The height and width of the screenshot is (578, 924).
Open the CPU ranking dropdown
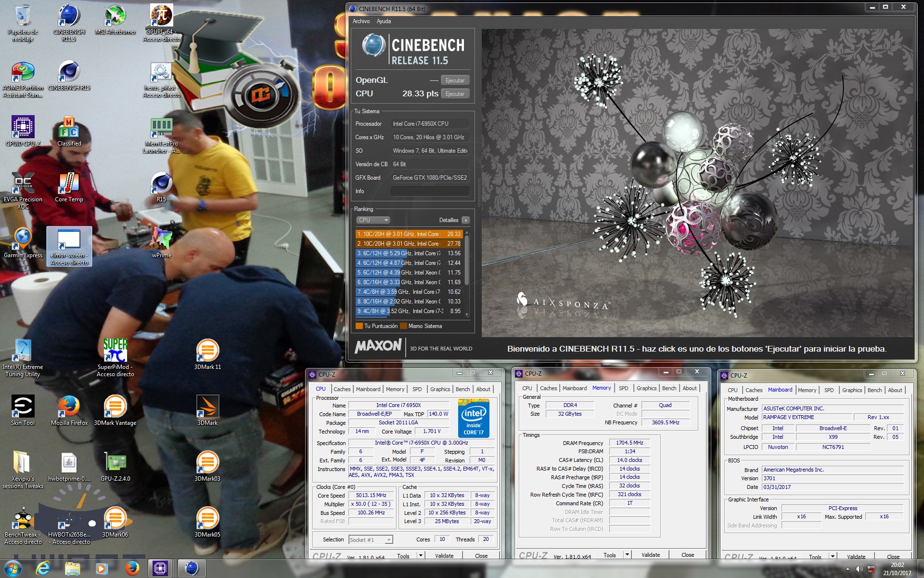click(373, 220)
